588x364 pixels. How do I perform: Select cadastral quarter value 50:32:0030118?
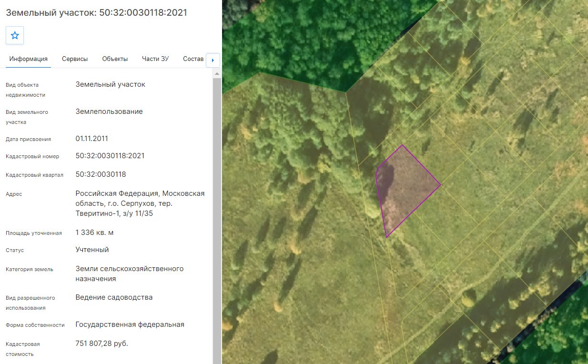[101, 174]
